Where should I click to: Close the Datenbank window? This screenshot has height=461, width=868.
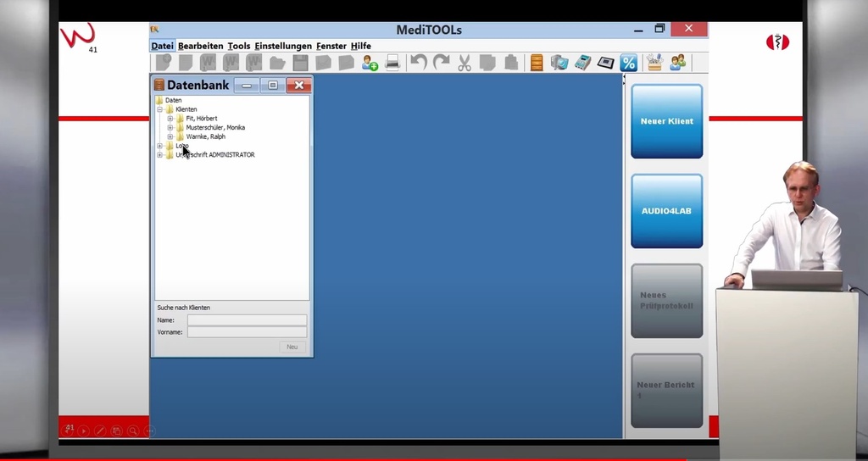click(x=299, y=86)
